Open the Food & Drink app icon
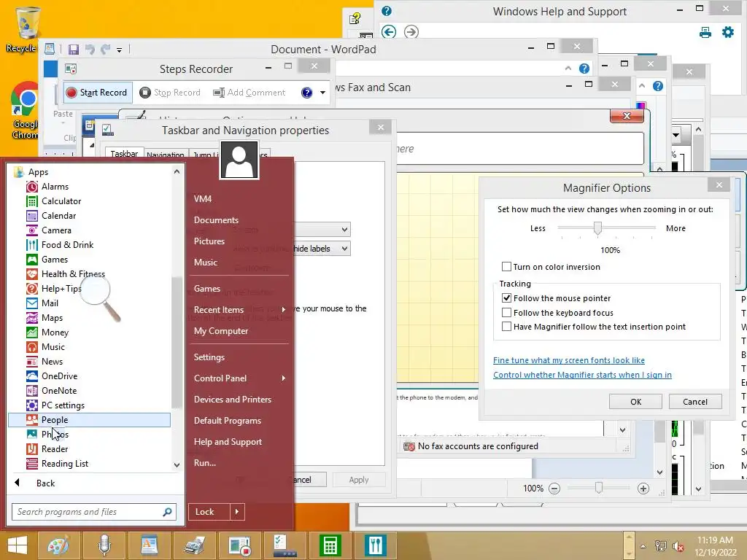747x560 pixels. 32,245
